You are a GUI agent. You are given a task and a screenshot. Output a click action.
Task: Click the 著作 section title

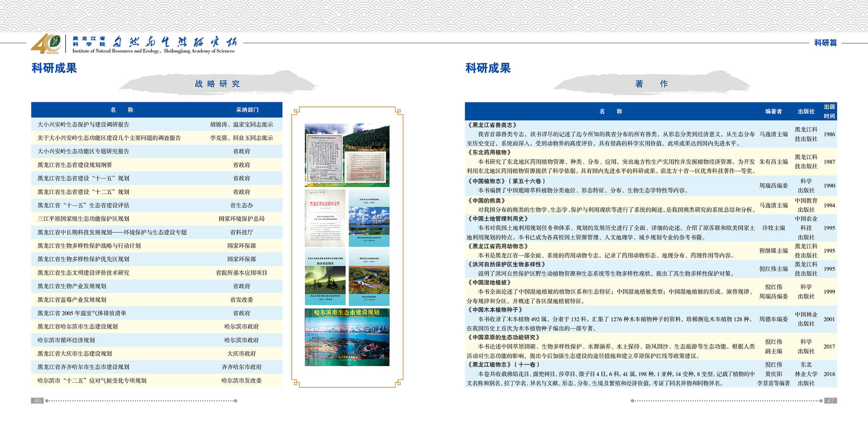point(651,84)
